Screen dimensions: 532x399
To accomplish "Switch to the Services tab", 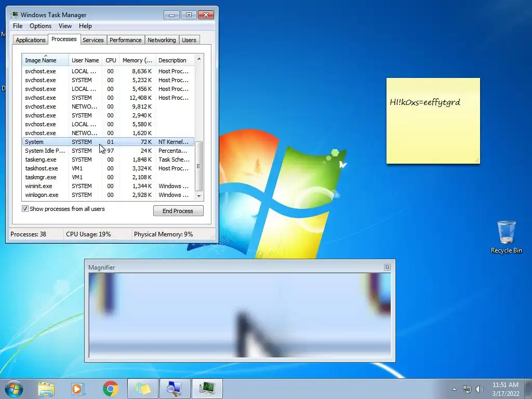I will pos(93,40).
